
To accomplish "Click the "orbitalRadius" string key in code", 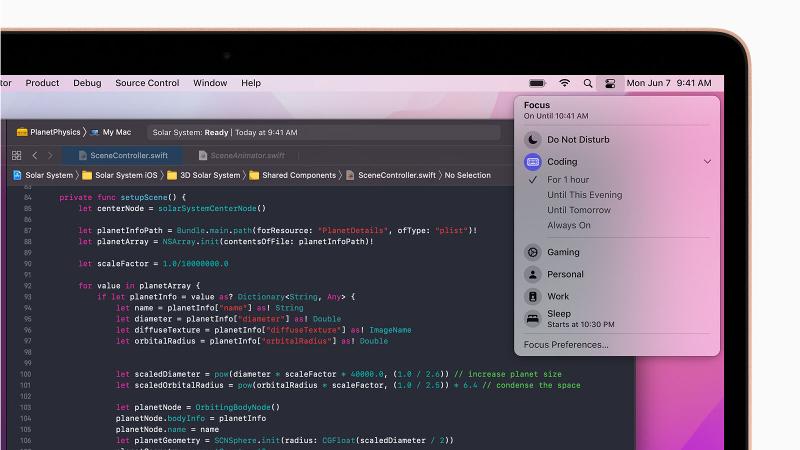I will tap(299, 341).
